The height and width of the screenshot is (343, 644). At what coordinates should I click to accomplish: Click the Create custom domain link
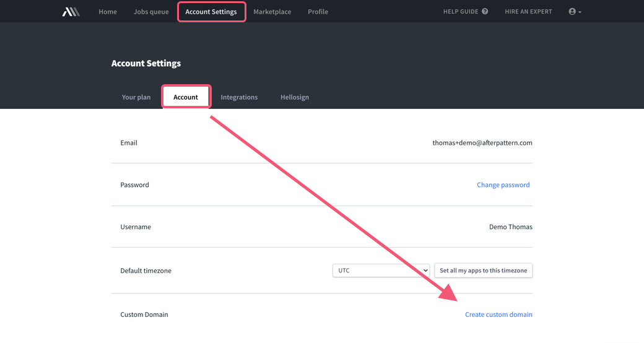coord(498,315)
